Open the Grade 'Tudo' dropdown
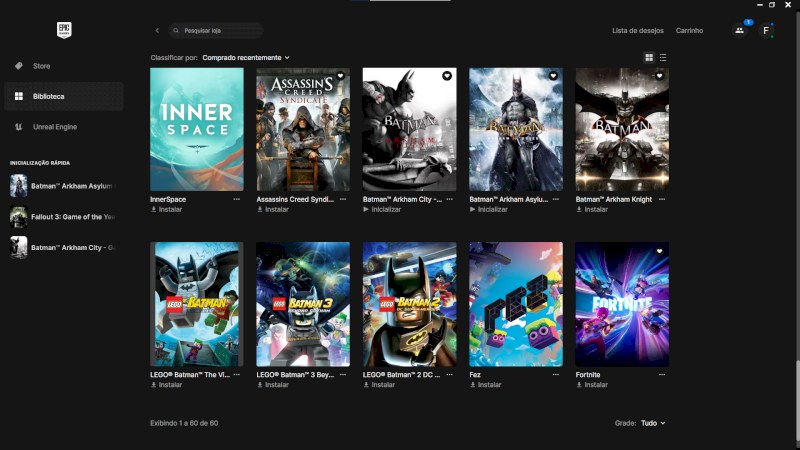 click(652, 423)
